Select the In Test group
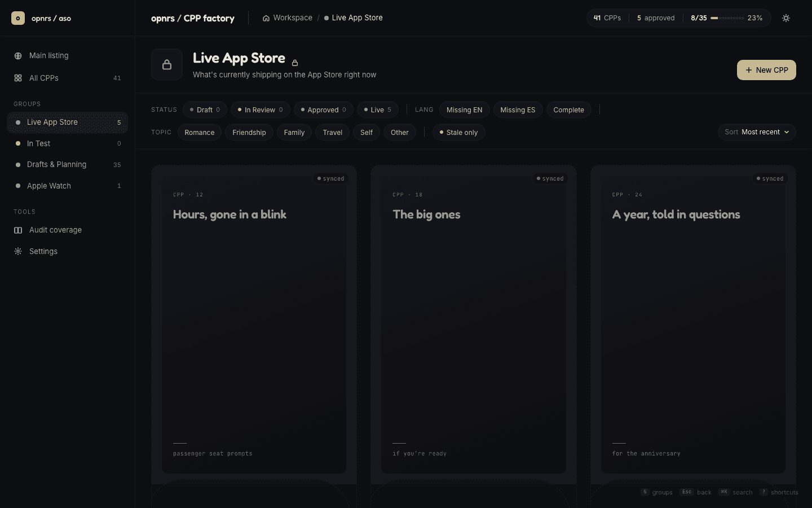This screenshot has height=508, width=812. [x=68, y=143]
